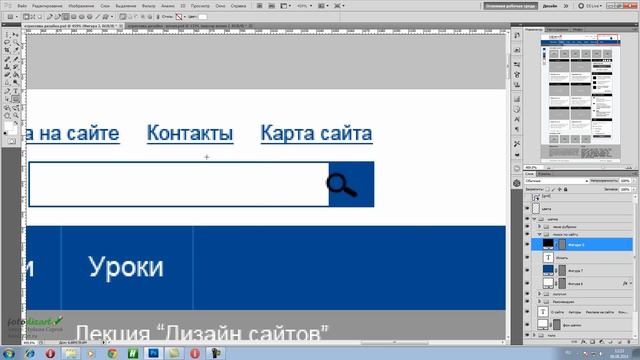This screenshot has height=360, width=640.
Task: Collapse the поиск по сайту group
Action: tap(540, 234)
